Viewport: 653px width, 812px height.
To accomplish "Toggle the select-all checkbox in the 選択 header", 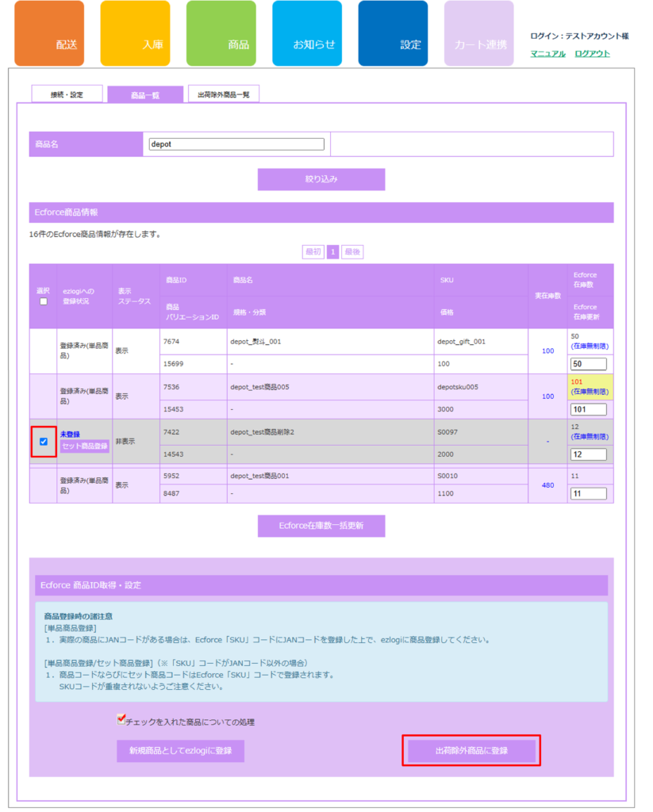I will point(44,301).
